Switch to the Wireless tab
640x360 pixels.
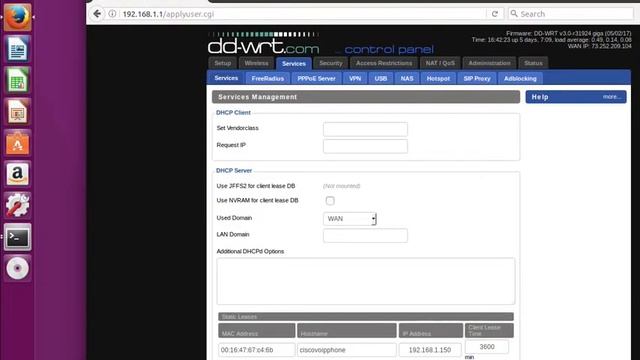(x=256, y=63)
